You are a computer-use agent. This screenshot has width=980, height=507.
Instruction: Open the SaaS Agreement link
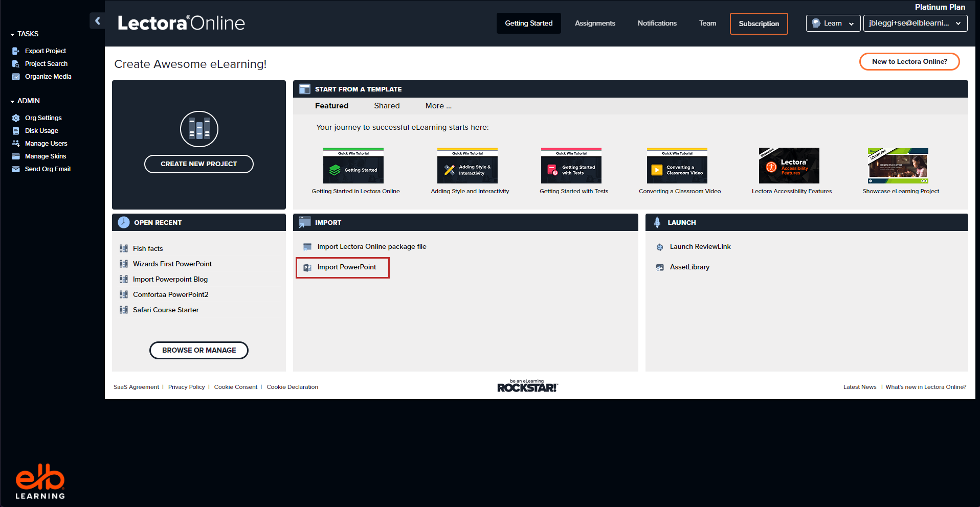coord(136,387)
